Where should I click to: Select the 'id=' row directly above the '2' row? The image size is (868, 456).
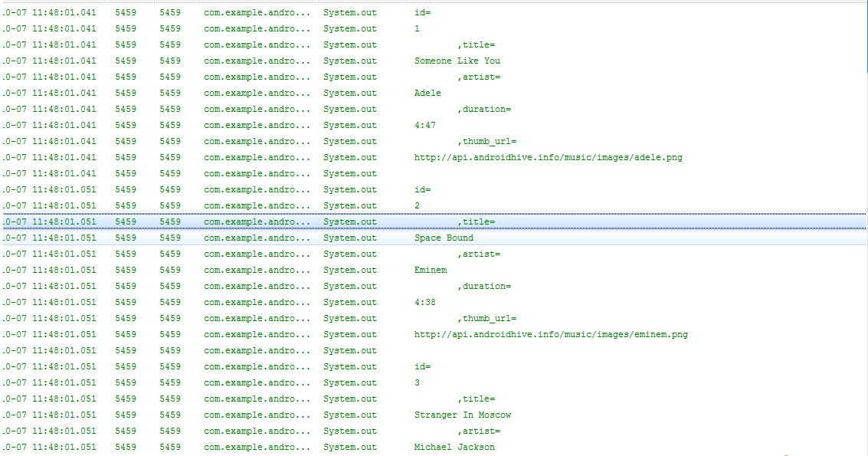(434, 189)
